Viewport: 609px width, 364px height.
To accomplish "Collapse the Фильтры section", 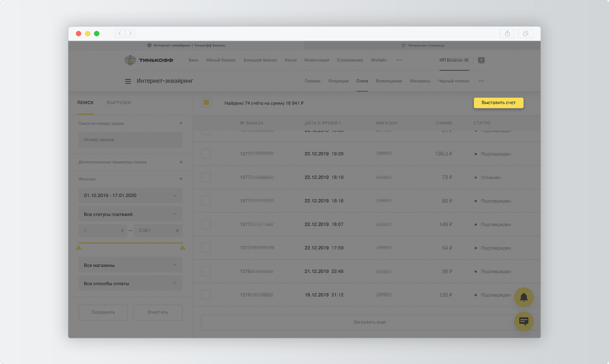I will tap(181, 179).
